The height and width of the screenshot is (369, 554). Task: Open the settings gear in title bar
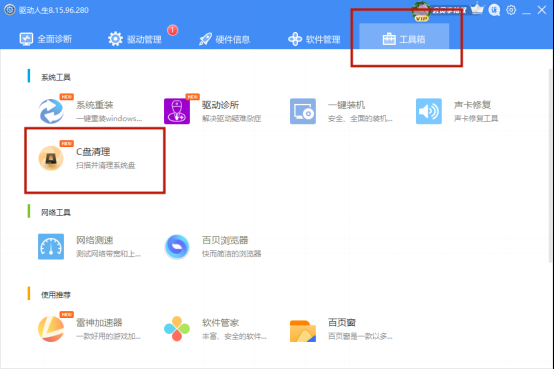point(511,10)
